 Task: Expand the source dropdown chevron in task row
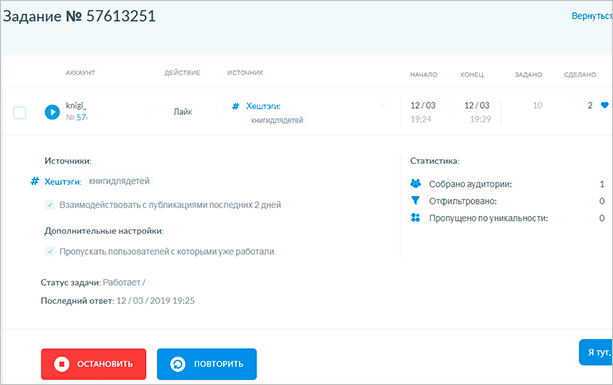383,104
